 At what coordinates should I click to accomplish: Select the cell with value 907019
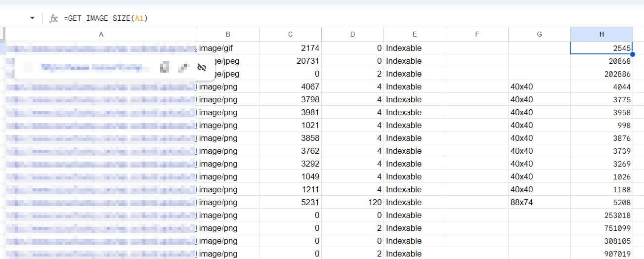coord(601,254)
